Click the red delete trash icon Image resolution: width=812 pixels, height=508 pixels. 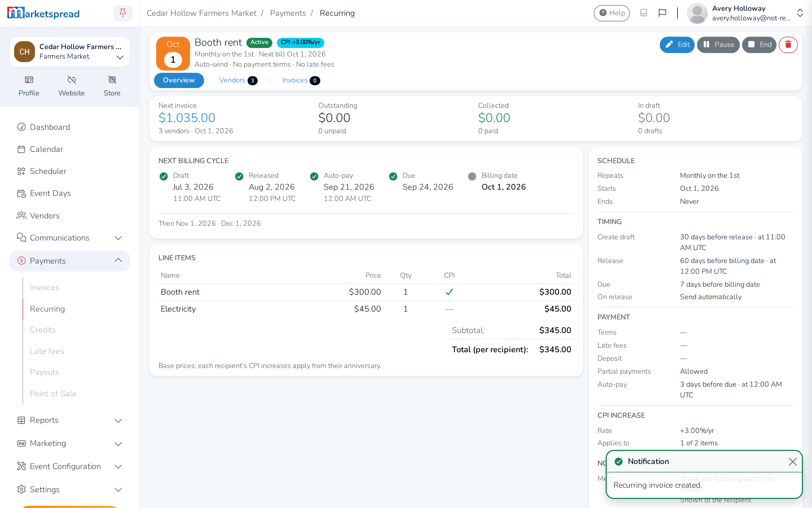(x=788, y=45)
